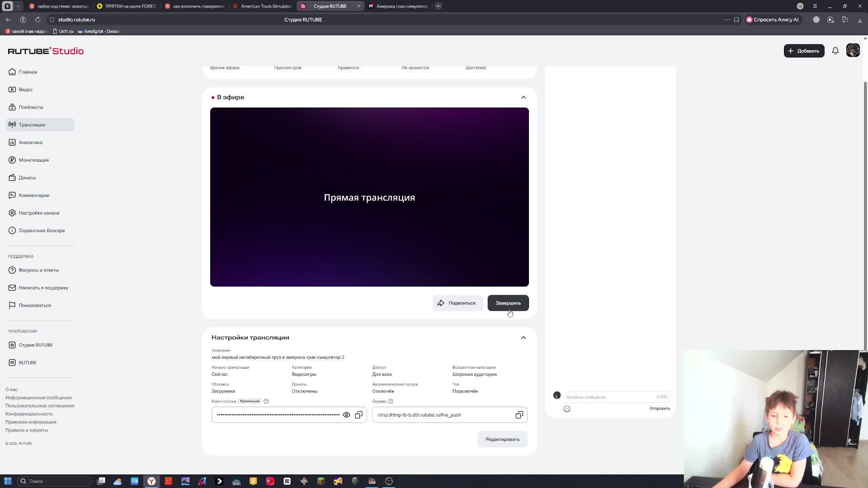The height and width of the screenshot is (488, 868).
Task: Open the user avatar menu
Action: (x=853, y=51)
